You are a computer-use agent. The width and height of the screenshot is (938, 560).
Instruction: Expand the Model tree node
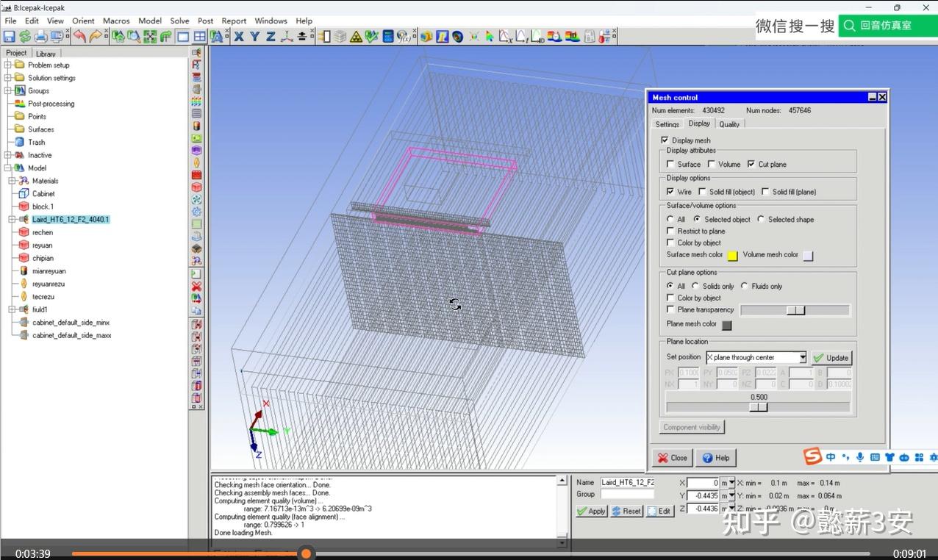[7, 168]
